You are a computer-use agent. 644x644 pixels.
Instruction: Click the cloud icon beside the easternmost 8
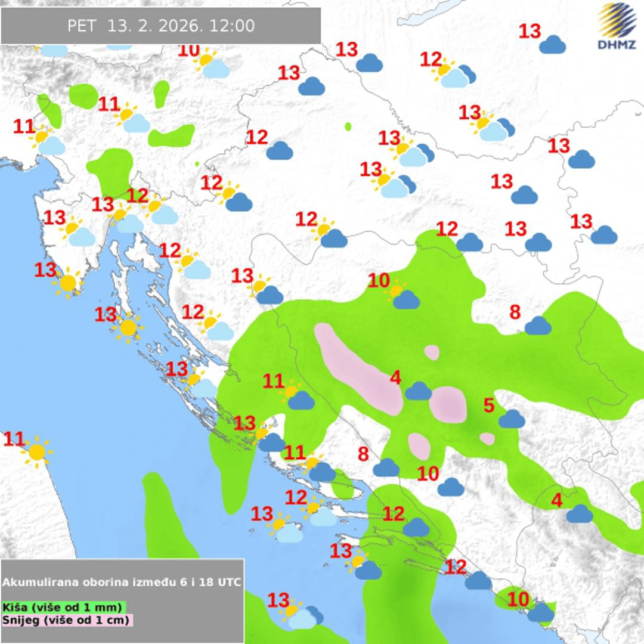pos(538,326)
